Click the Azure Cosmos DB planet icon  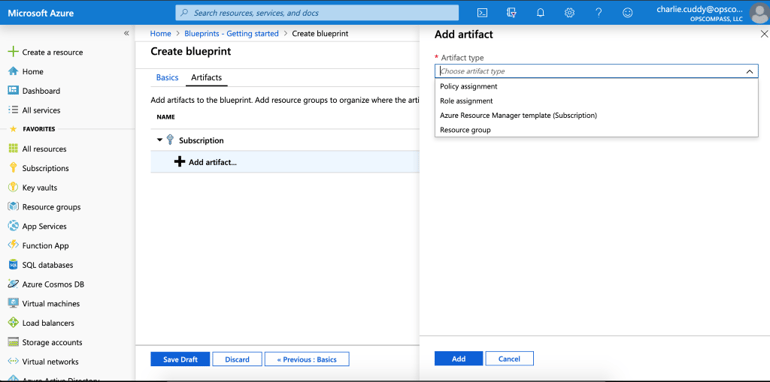coord(13,284)
